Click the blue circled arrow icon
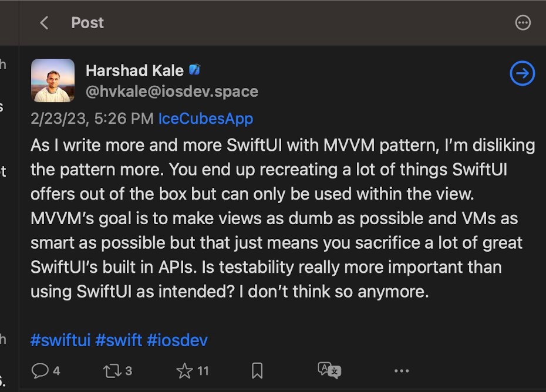The image size is (546, 392). (522, 74)
